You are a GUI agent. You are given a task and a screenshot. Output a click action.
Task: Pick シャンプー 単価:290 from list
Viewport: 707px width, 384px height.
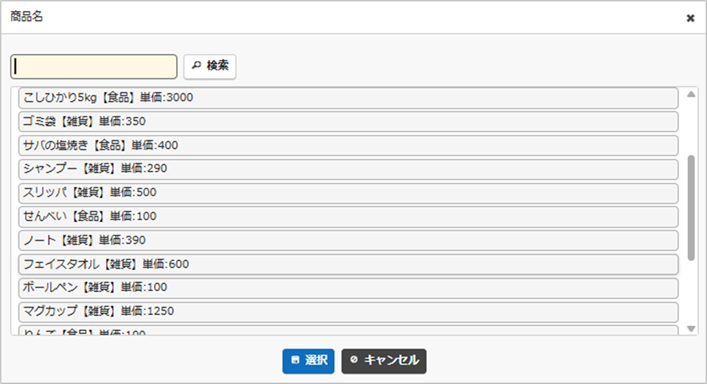349,169
